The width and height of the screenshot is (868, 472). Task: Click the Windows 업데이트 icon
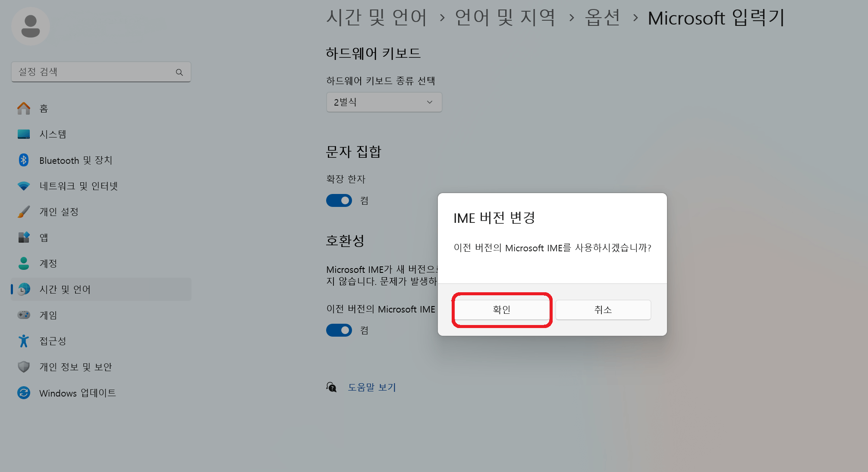pyautogui.click(x=24, y=393)
